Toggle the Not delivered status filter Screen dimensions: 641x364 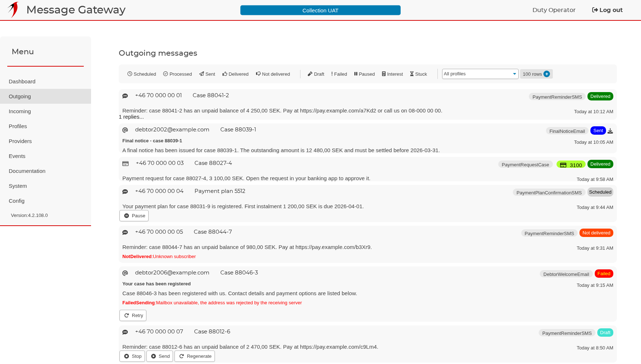[x=273, y=74]
